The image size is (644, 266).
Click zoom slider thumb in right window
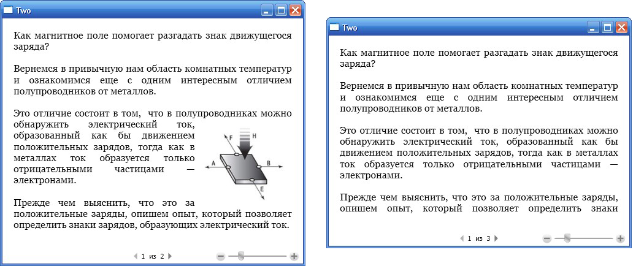(567, 238)
